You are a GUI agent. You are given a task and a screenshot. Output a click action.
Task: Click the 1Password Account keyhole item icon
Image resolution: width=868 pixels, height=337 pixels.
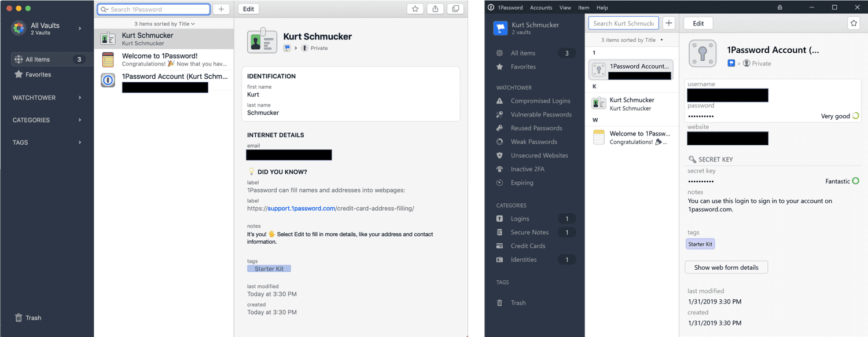pos(703,54)
